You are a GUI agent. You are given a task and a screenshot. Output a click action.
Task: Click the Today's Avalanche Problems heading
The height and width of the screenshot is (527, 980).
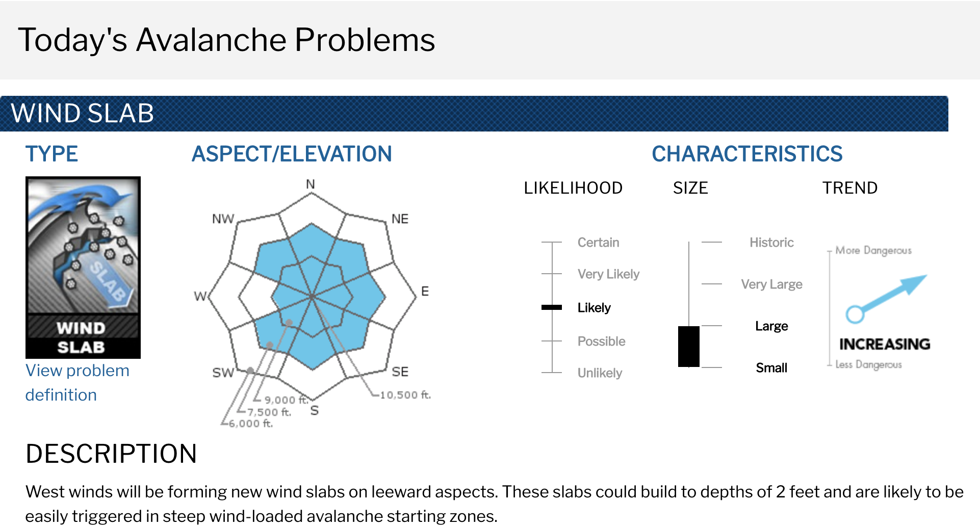[226, 40]
